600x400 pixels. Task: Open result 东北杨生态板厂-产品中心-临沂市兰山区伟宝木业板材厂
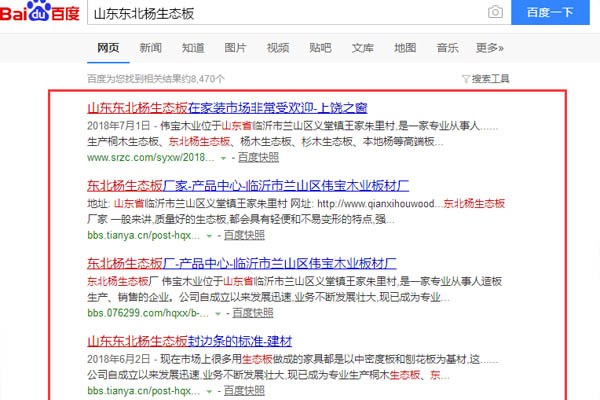pos(242,263)
